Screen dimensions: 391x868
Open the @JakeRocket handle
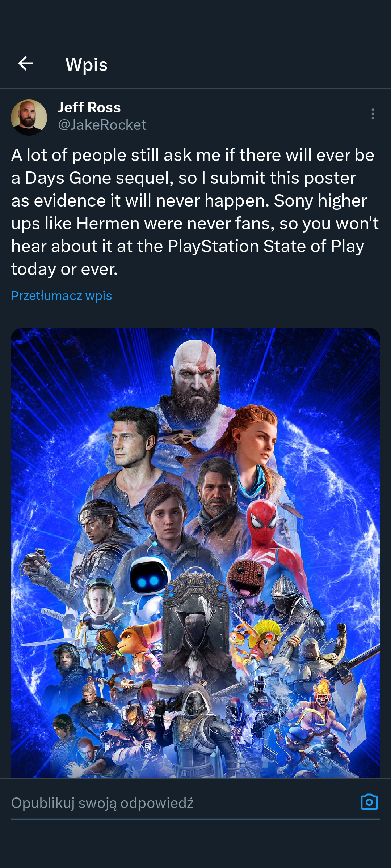tap(102, 125)
